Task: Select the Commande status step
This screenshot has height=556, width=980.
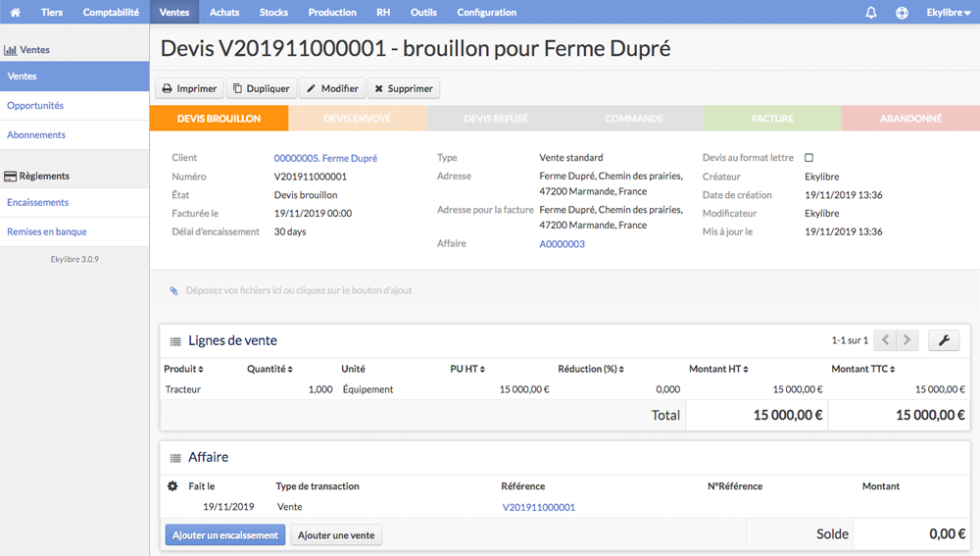Action: (634, 119)
